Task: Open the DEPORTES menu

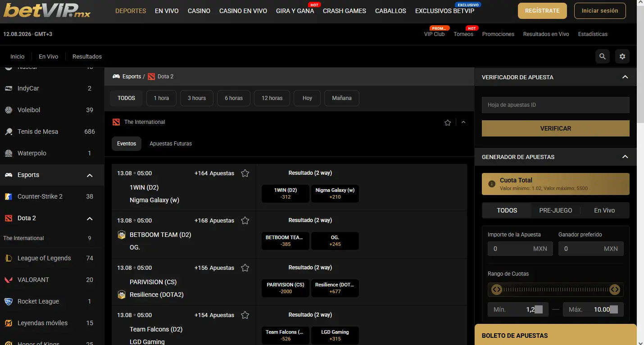Action: (131, 11)
